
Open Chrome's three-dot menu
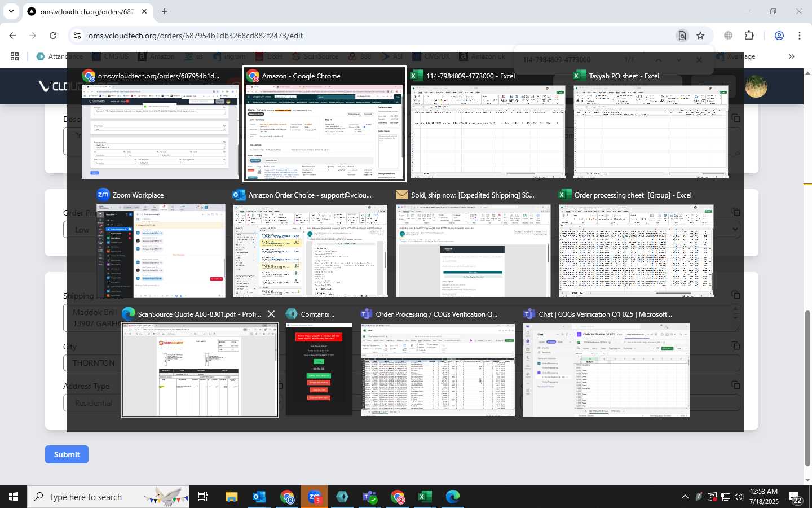coord(800,36)
